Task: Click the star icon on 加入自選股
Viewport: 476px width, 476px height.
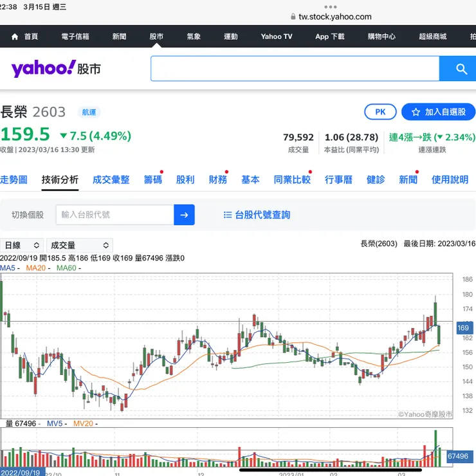Action: (416, 112)
